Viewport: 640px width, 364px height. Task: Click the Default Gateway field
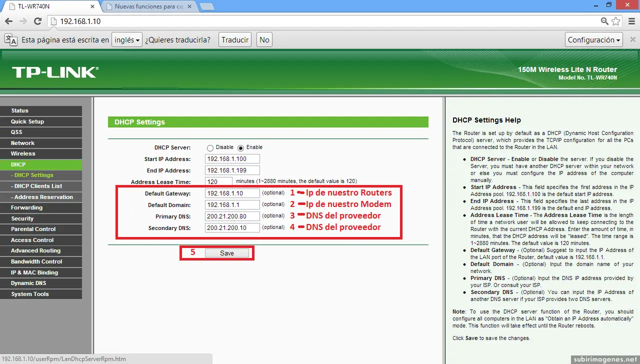tap(232, 193)
